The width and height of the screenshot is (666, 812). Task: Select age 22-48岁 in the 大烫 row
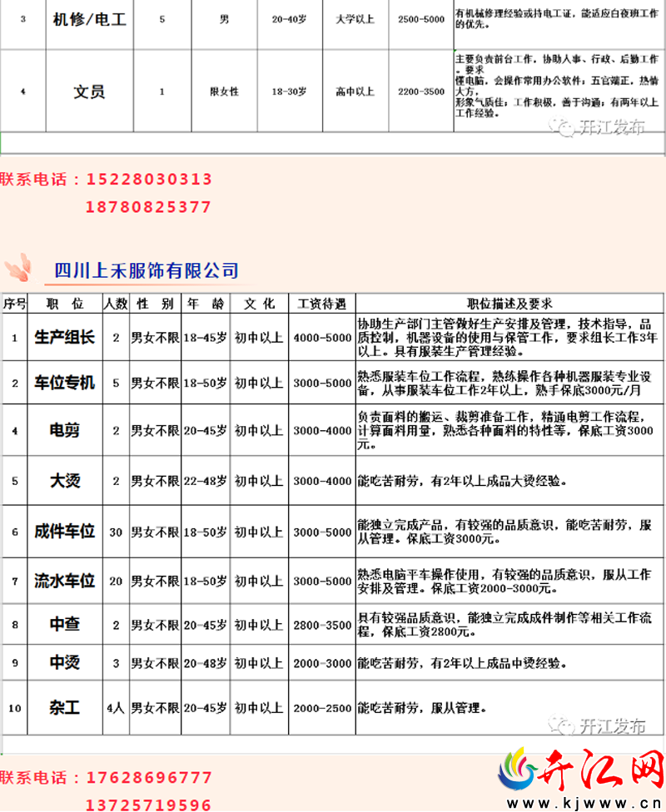[x=206, y=481]
